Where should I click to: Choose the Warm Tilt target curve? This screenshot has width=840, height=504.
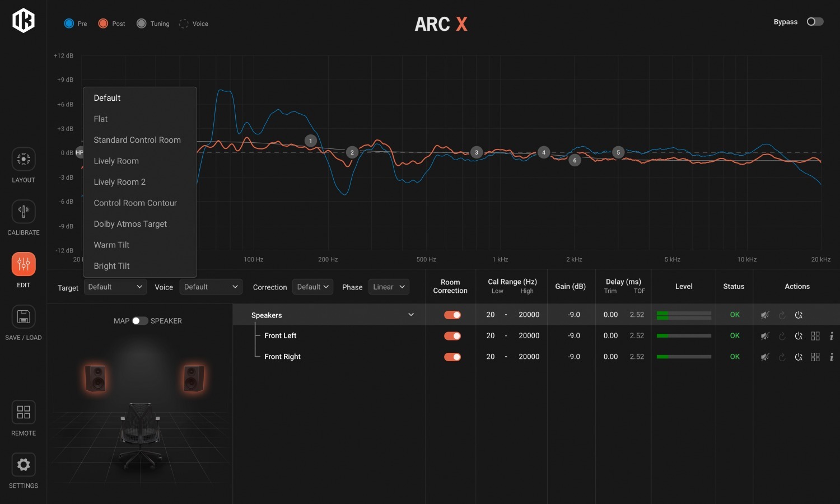pos(111,245)
